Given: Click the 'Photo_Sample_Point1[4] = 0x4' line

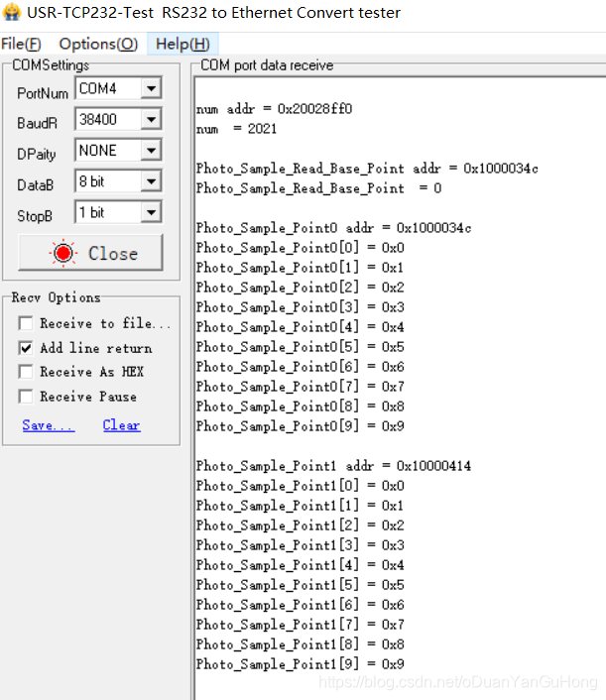Looking at the screenshot, I should (301, 565).
